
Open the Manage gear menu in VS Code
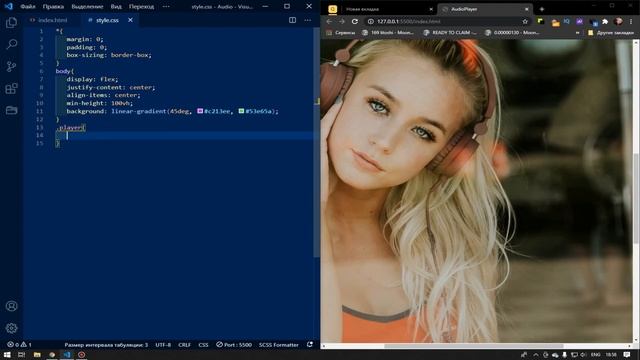[x=11, y=328]
